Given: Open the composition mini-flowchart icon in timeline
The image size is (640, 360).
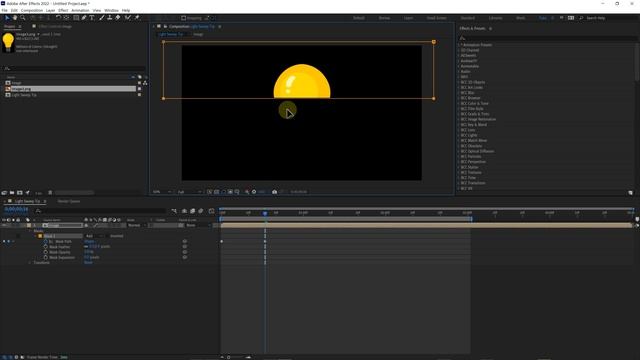Looking at the screenshot, I should tap(174, 211).
